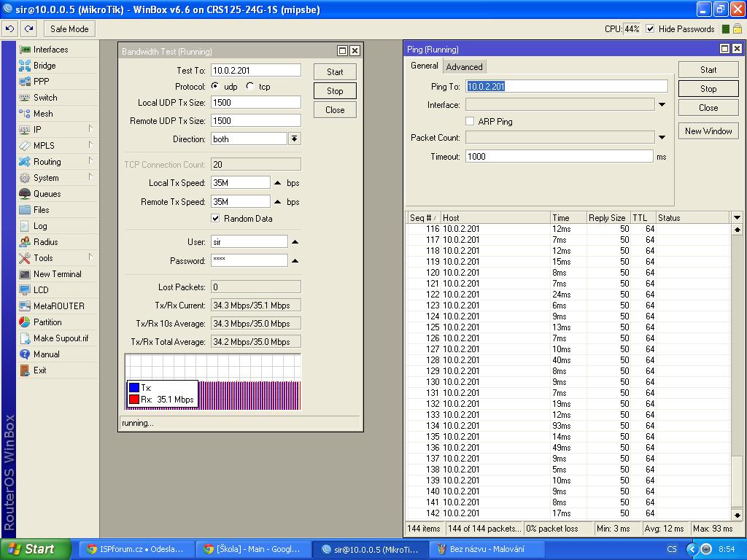Switch to the Advanced tab in Ping
The image size is (747, 560).
pyautogui.click(x=464, y=67)
